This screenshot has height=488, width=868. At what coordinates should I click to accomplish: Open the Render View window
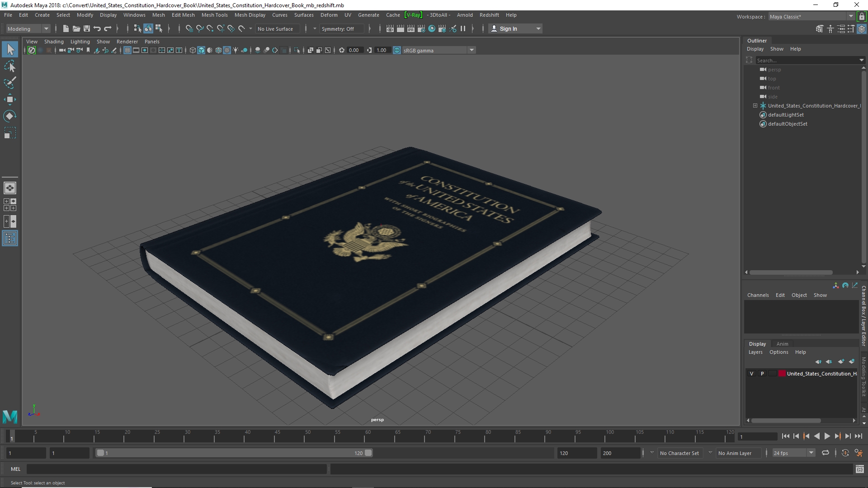click(x=390, y=28)
